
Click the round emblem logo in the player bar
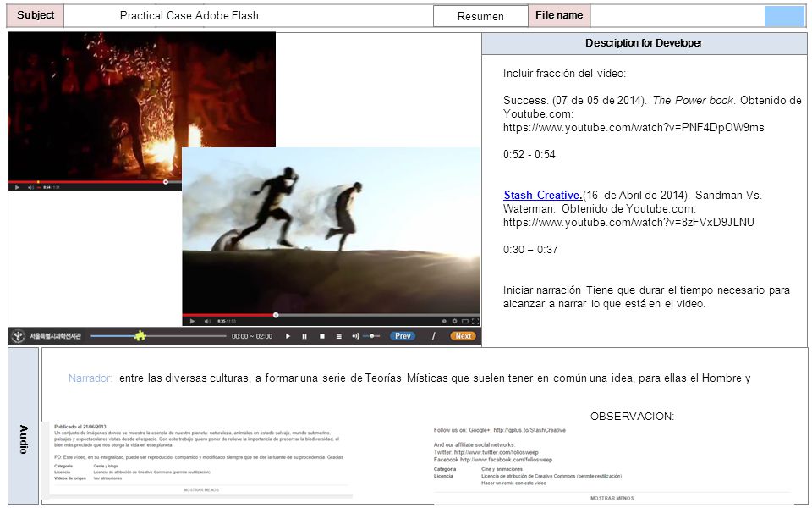tap(18, 336)
